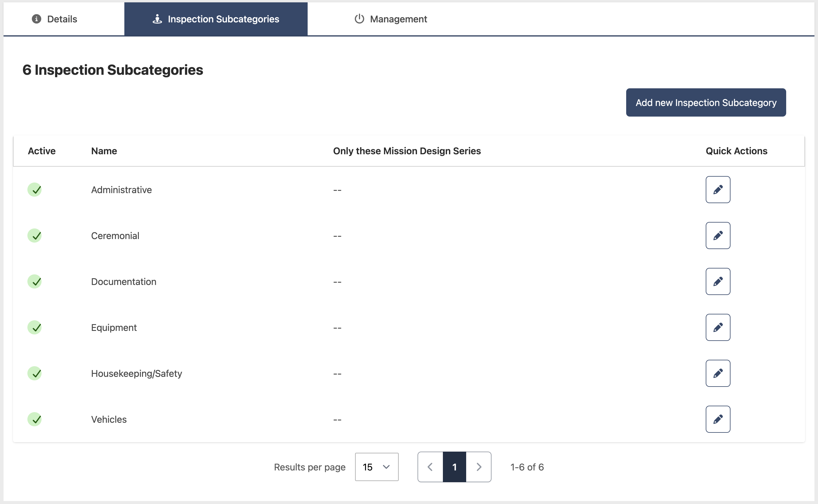Screen dimensions: 818x504
Task: Click the power icon beside Management
Action: click(x=359, y=19)
